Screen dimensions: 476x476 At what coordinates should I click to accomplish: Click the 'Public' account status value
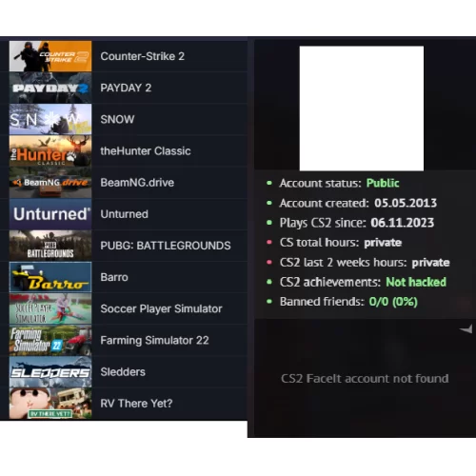[x=383, y=183]
